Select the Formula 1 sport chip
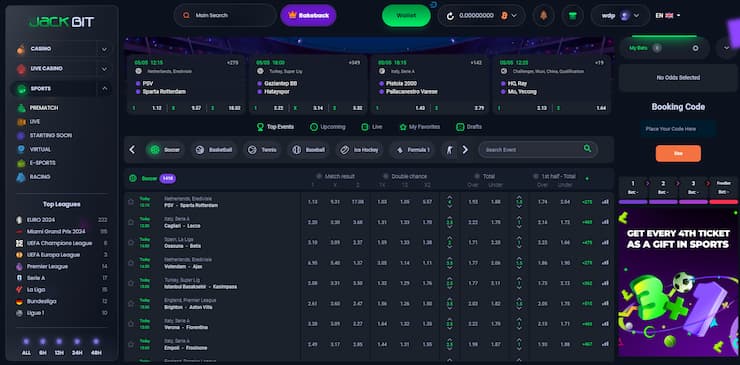The height and width of the screenshot is (365, 740). click(x=412, y=150)
